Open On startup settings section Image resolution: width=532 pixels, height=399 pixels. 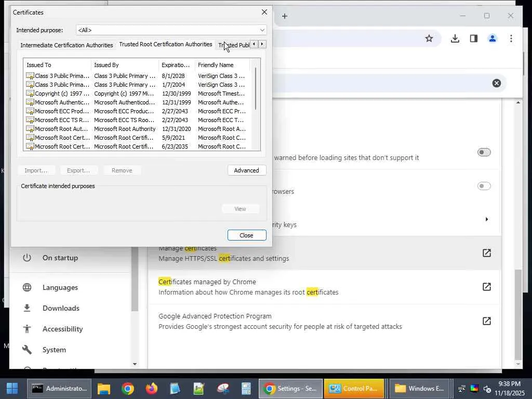(x=60, y=258)
